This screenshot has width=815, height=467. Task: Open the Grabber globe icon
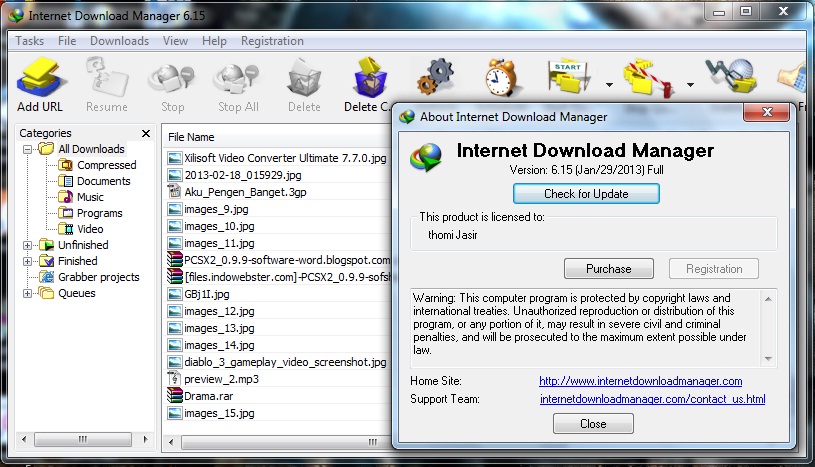click(x=732, y=76)
